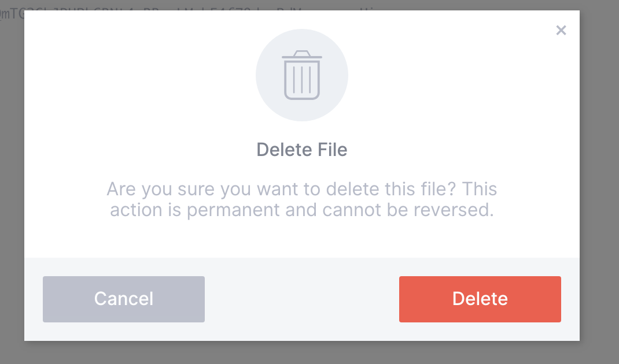Click the striped body of the trash icon
Viewport: 619px width, 364px height.
click(302, 81)
